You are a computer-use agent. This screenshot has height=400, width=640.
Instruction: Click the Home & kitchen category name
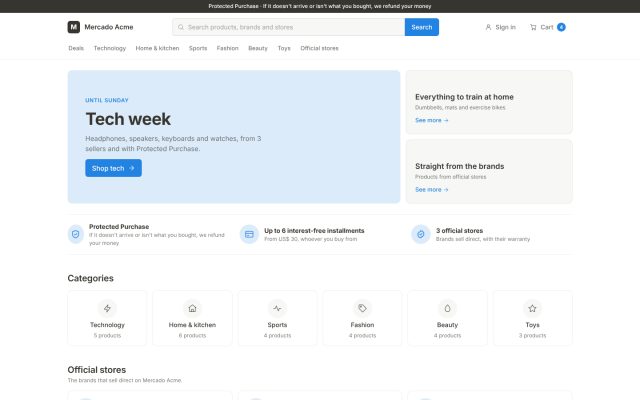click(x=192, y=325)
